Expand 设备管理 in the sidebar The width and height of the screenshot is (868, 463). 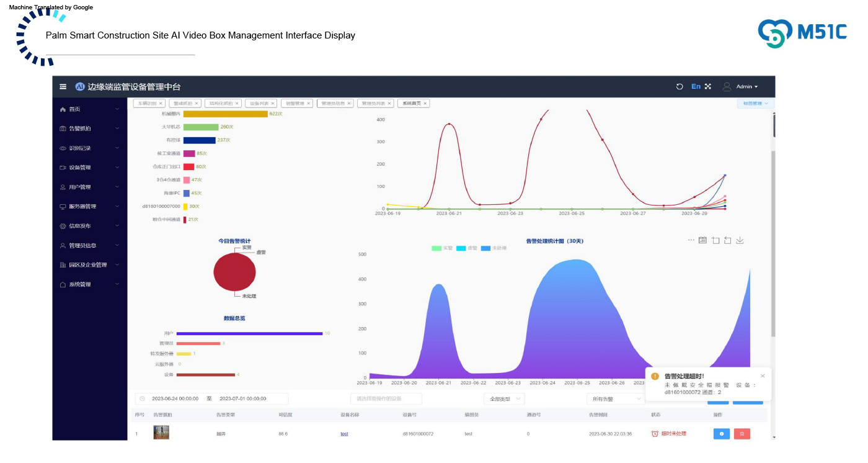89,168
